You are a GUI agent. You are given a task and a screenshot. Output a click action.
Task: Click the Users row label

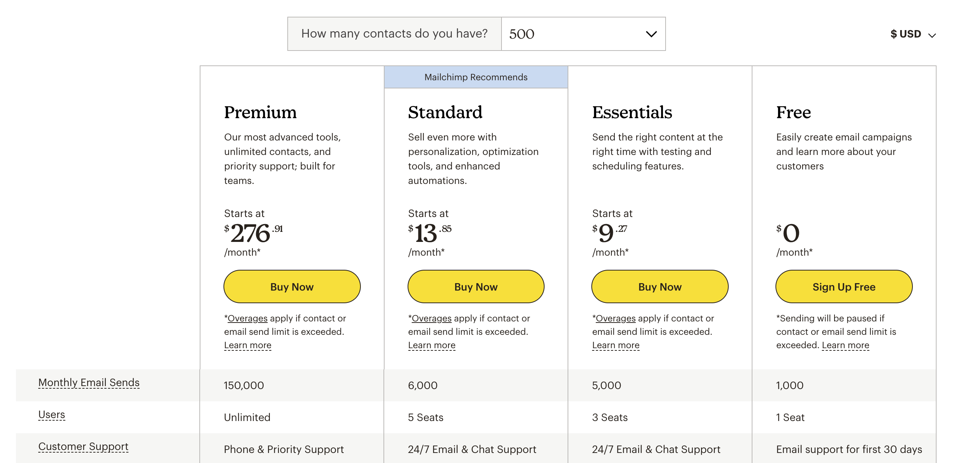click(x=51, y=415)
